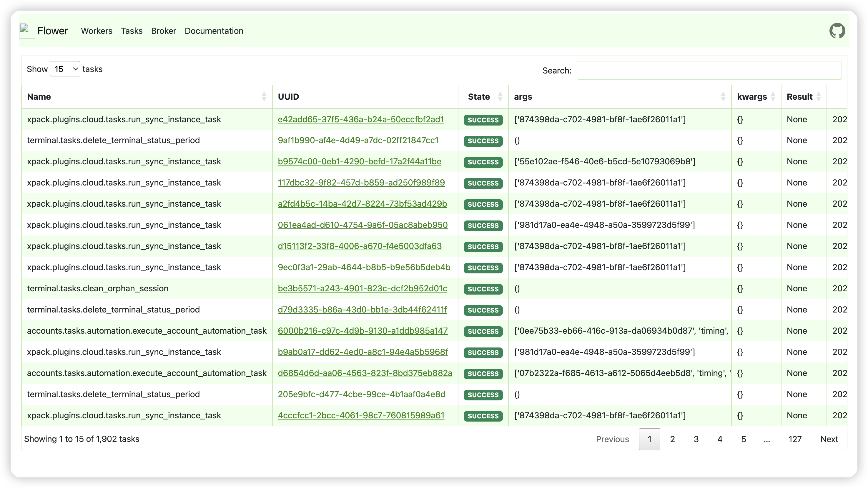Open the Documentation link
The image size is (868, 488).
(214, 31)
